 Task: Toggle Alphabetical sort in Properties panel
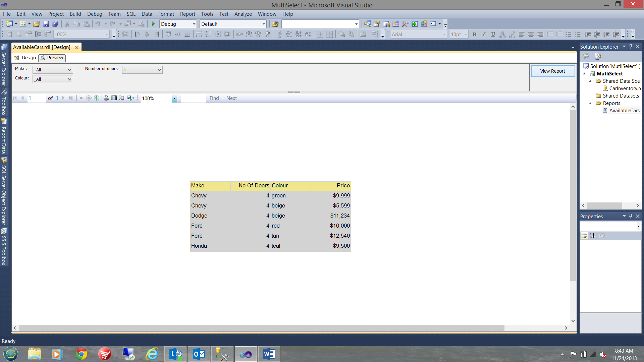(x=592, y=236)
